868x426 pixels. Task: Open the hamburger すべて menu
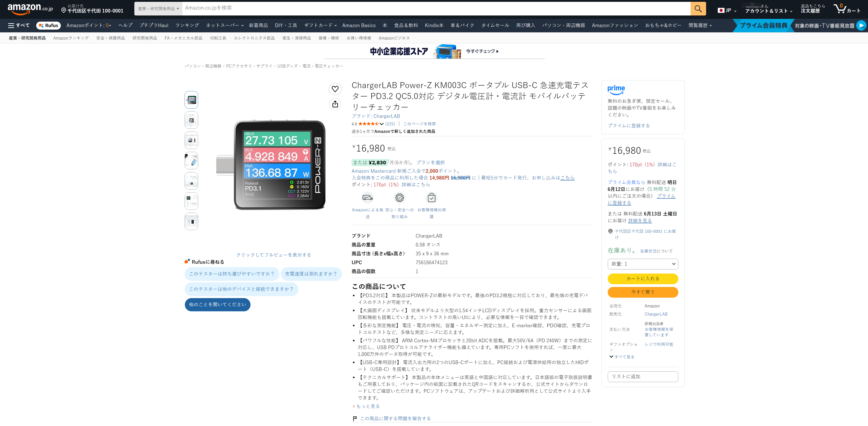point(19,25)
